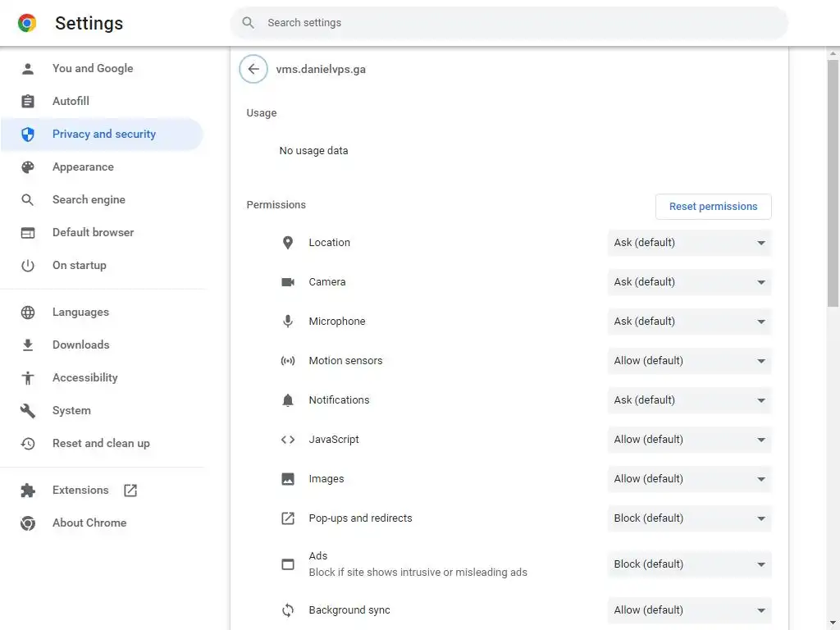Open About Chrome page
Viewport: 840px width, 630px height.
[x=89, y=523]
